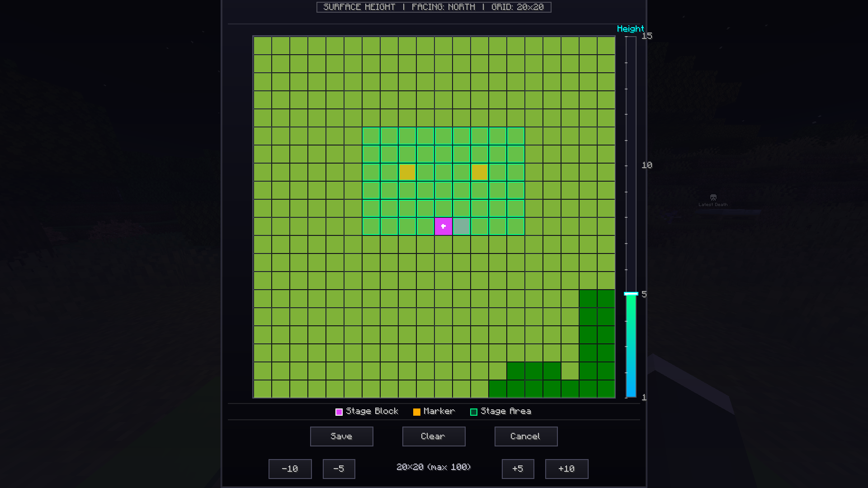Screen dimensions: 868x488
Task: Click the '20x20 (max 100)' size text
Action: click(434, 467)
